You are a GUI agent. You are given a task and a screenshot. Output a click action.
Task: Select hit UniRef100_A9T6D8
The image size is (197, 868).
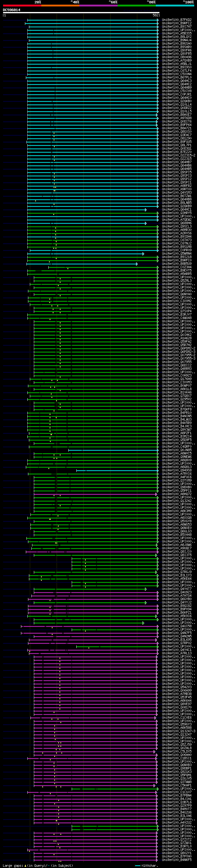click(x=177, y=118)
